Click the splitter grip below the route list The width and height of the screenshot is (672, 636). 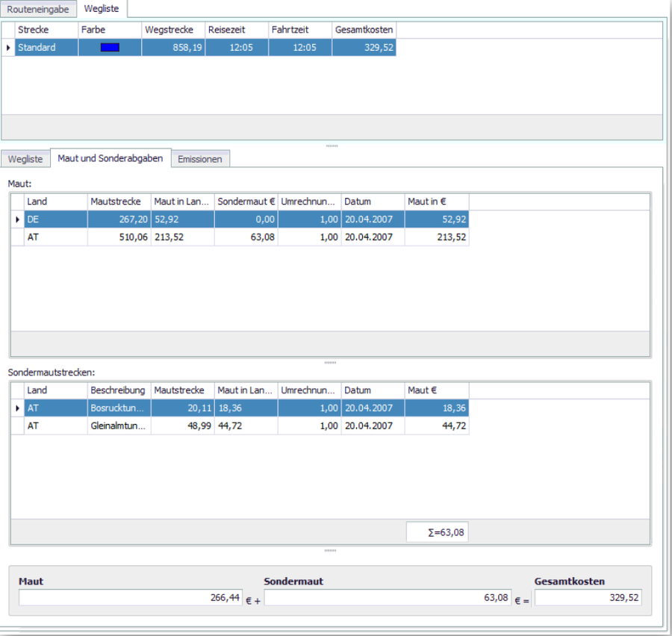coord(332,146)
